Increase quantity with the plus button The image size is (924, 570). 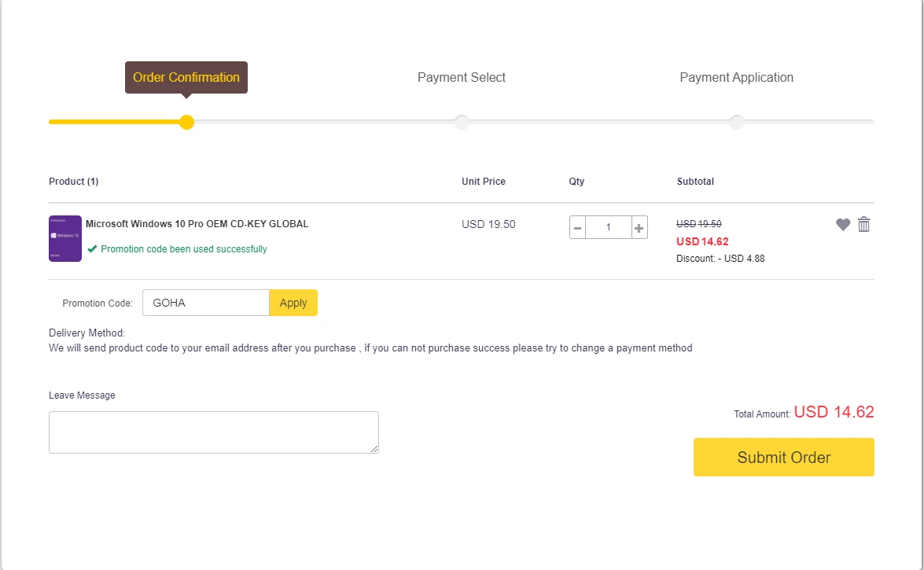639,227
